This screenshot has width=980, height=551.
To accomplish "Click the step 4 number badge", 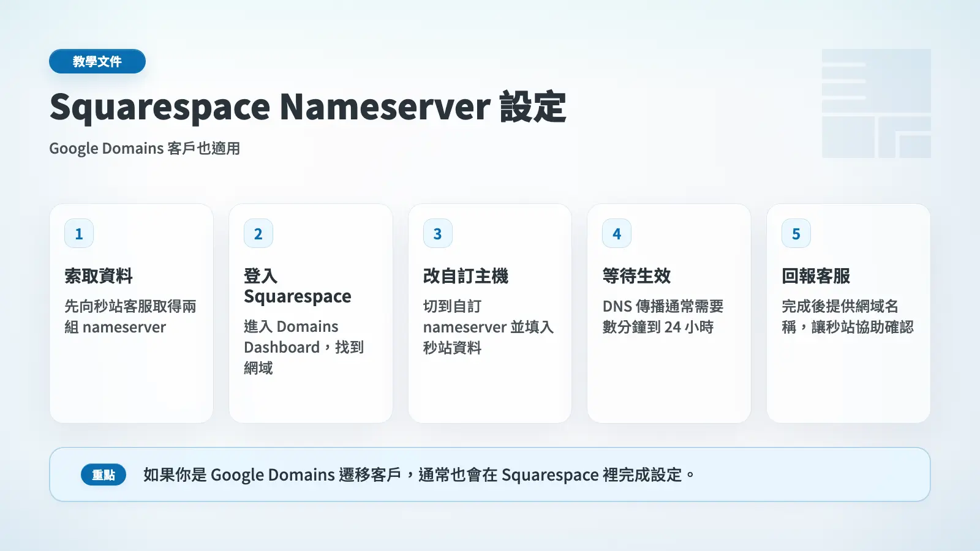I will (x=617, y=233).
